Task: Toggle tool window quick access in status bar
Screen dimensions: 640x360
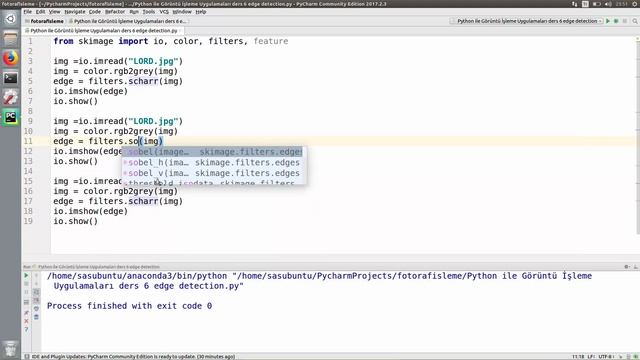Action: [27, 356]
